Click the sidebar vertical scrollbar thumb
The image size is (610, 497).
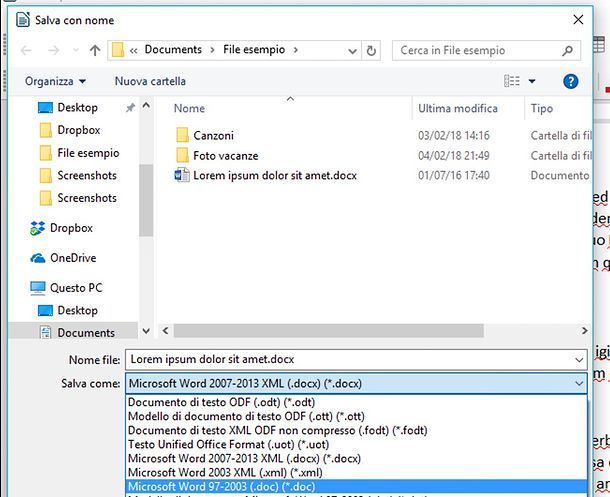(146, 200)
